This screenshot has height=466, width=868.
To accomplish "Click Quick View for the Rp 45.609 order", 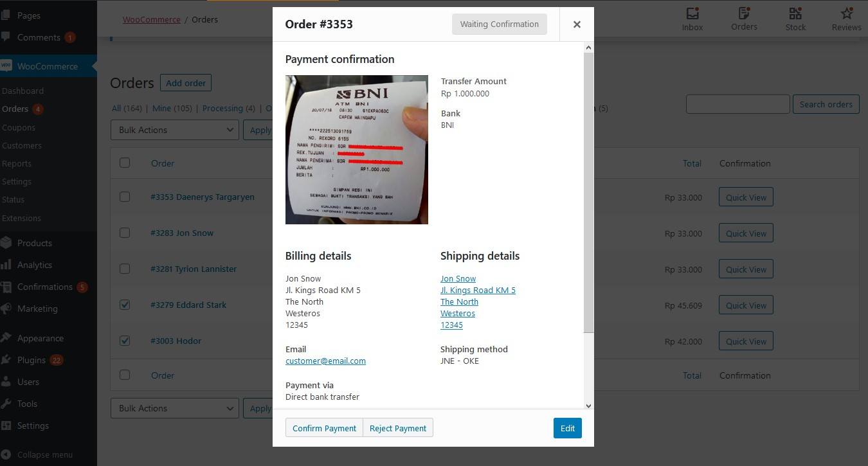I will pos(746,305).
